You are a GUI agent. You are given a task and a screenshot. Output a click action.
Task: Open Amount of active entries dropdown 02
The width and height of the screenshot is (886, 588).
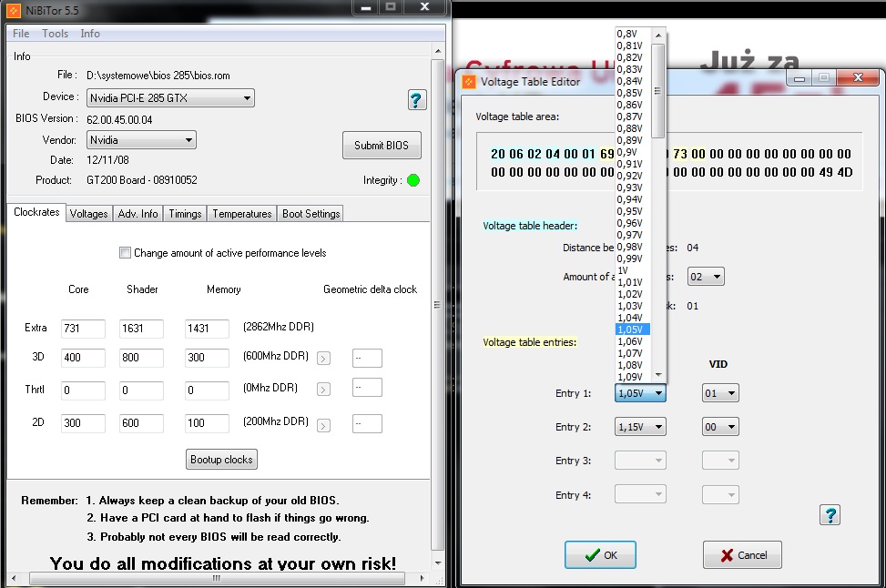[x=706, y=277]
